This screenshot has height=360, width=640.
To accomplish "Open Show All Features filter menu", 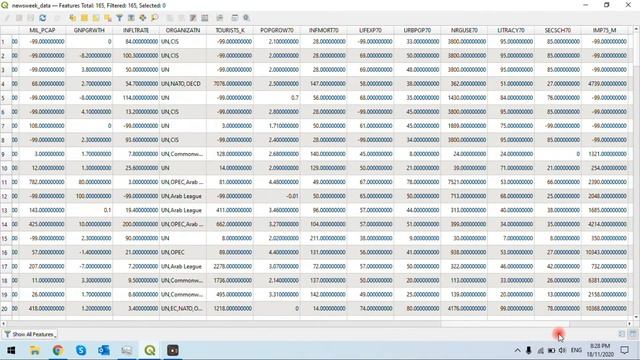I will tap(29, 334).
